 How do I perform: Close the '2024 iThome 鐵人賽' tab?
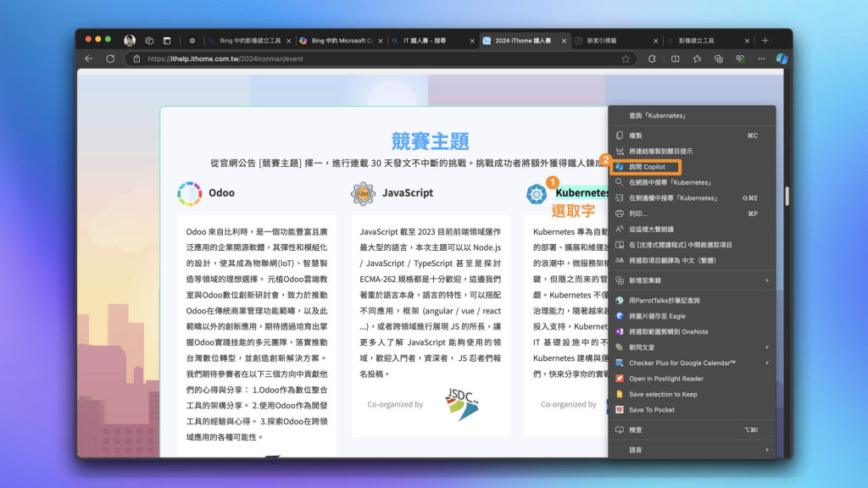(564, 41)
